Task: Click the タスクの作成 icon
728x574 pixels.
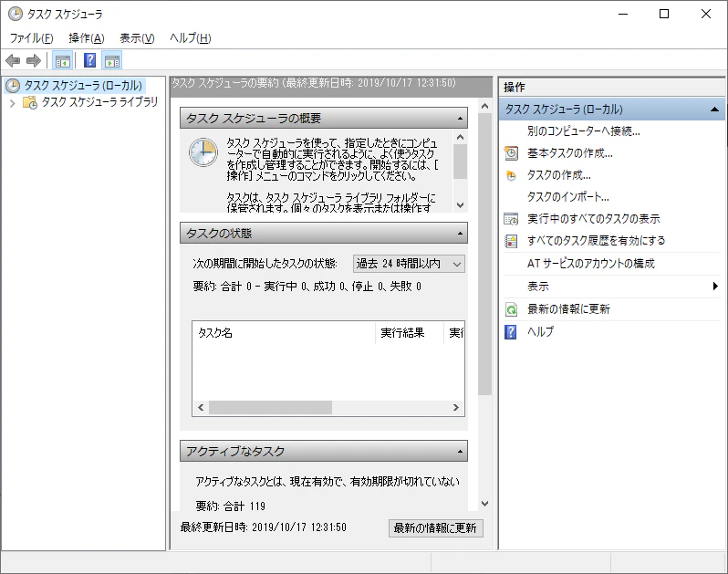Action: (511, 175)
